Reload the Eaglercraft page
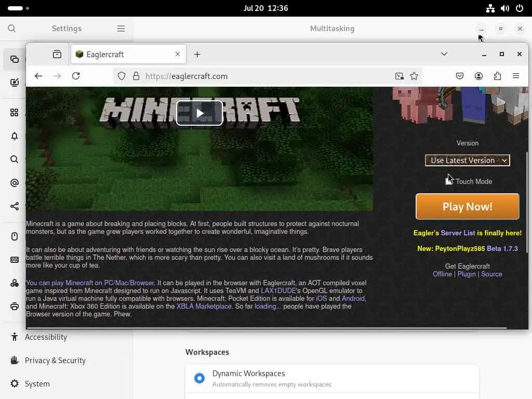The width and height of the screenshot is (532, 399). 76,76
